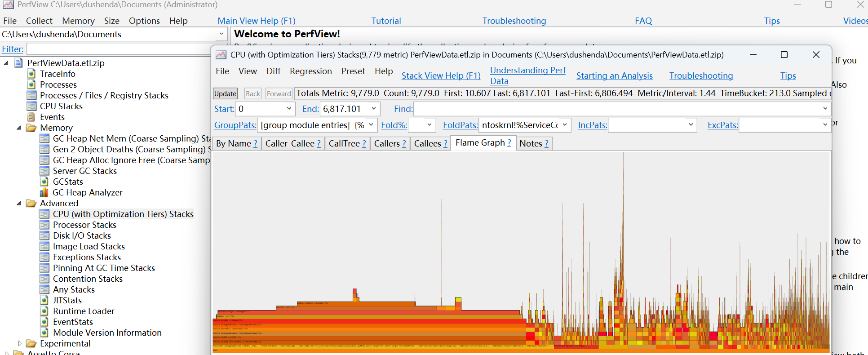Open the GroupPats dropdown list
This screenshot has height=355, width=868.
[371, 125]
